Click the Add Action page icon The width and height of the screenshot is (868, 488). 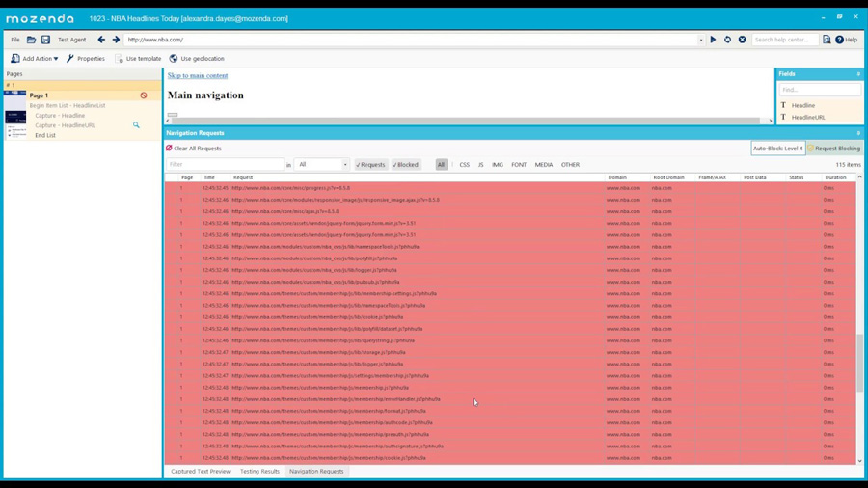[x=14, y=58]
